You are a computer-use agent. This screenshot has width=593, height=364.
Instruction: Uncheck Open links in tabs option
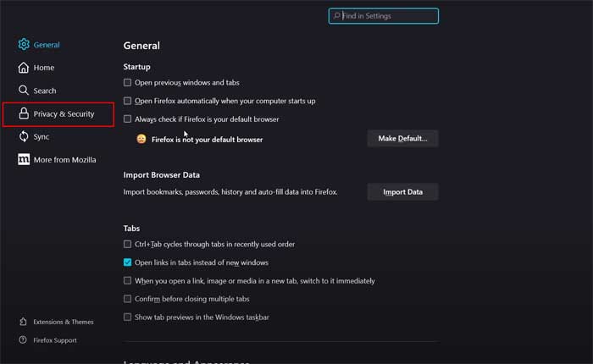pyautogui.click(x=128, y=262)
